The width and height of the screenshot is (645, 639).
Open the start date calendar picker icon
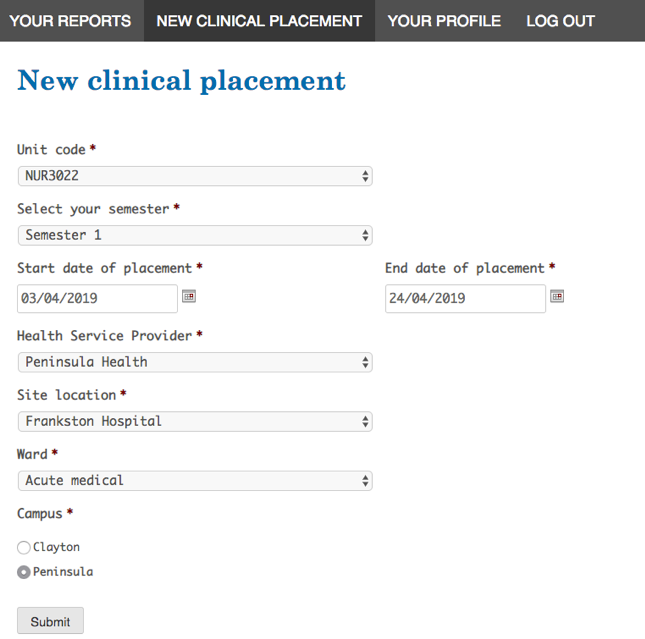(x=188, y=296)
